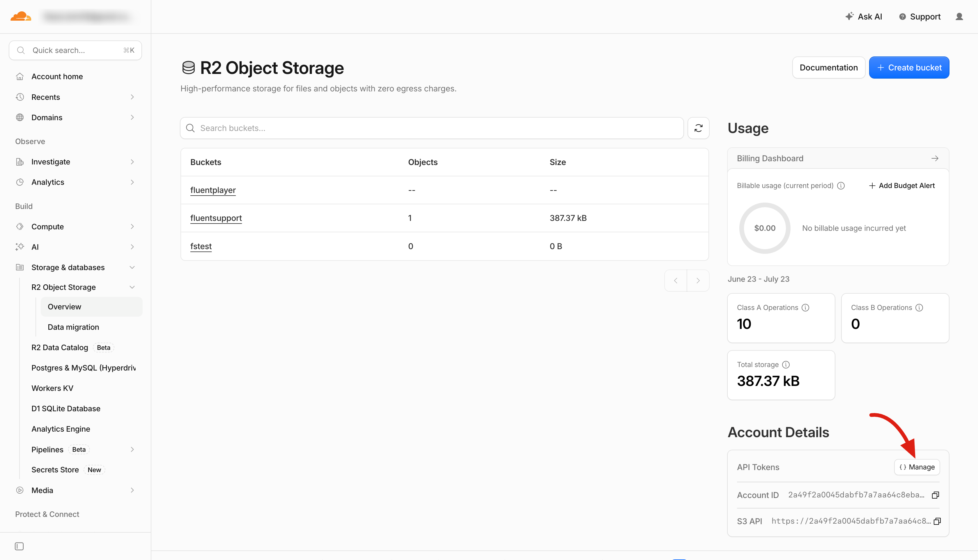Go to previous page of buckets

pyautogui.click(x=676, y=281)
